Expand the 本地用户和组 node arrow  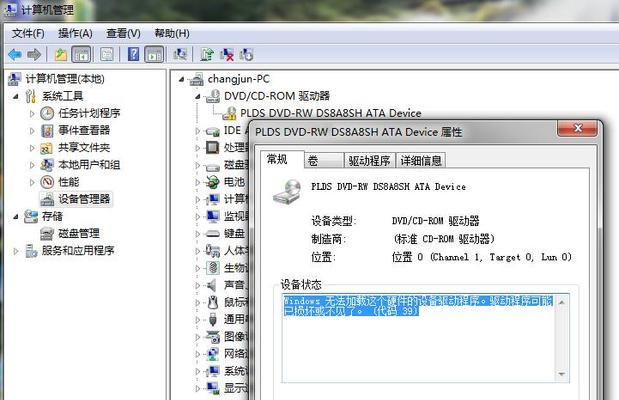pyautogui.click(x=32, y=165)
